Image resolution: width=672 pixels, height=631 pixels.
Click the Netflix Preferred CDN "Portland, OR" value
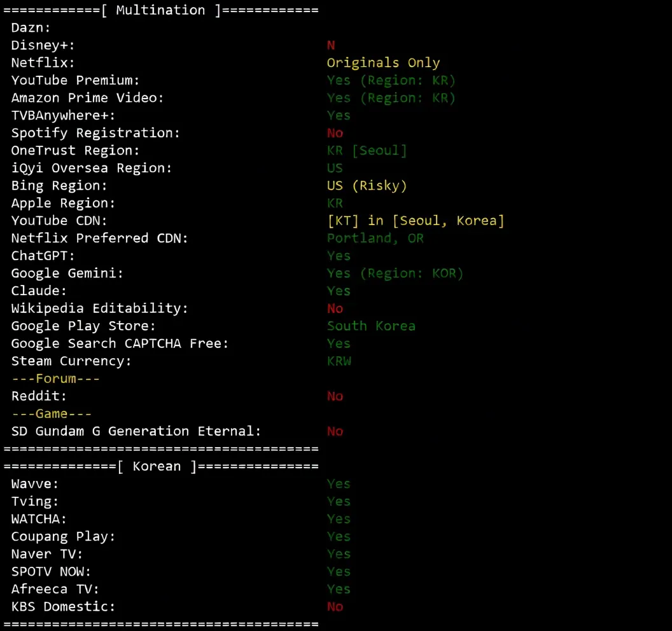[375, 238]
